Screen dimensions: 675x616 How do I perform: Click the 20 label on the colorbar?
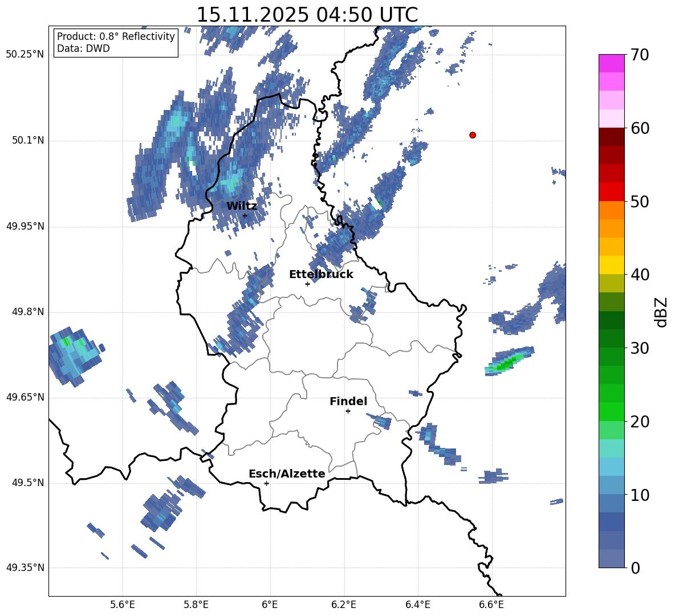click(x=640, y=422)
